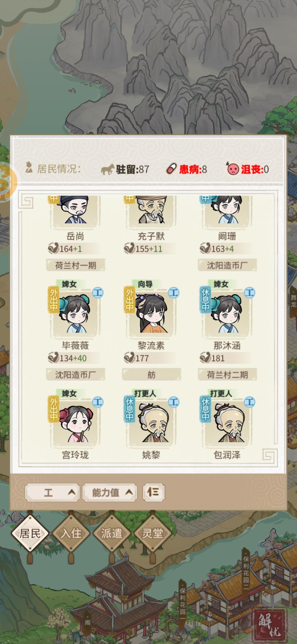This screenshot has height=644, width=297.
Task: Click the 患病 pill icon
Action: pyautogui.click(x=171, y=169)
